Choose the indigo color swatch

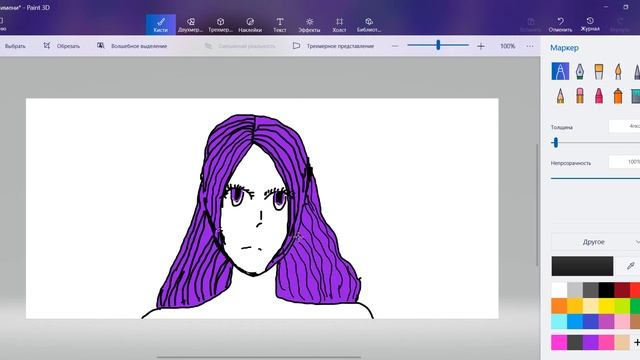[591, 321]
